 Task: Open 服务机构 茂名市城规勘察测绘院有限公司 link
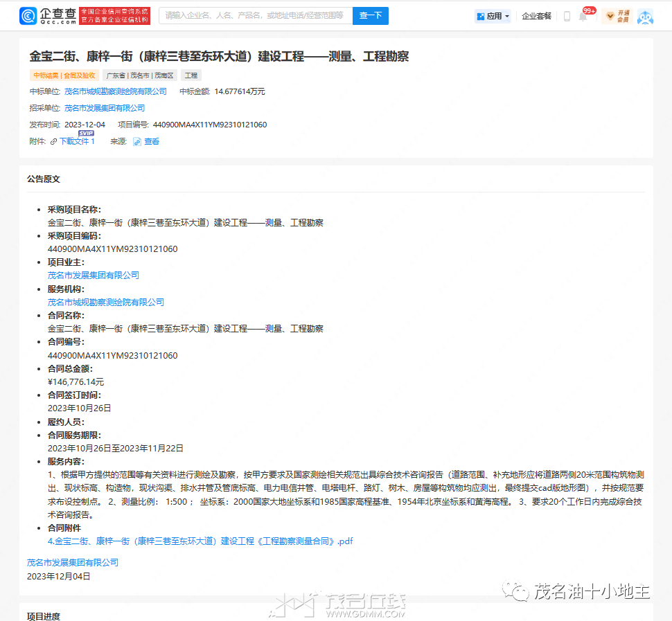click(x=106, y=303)
